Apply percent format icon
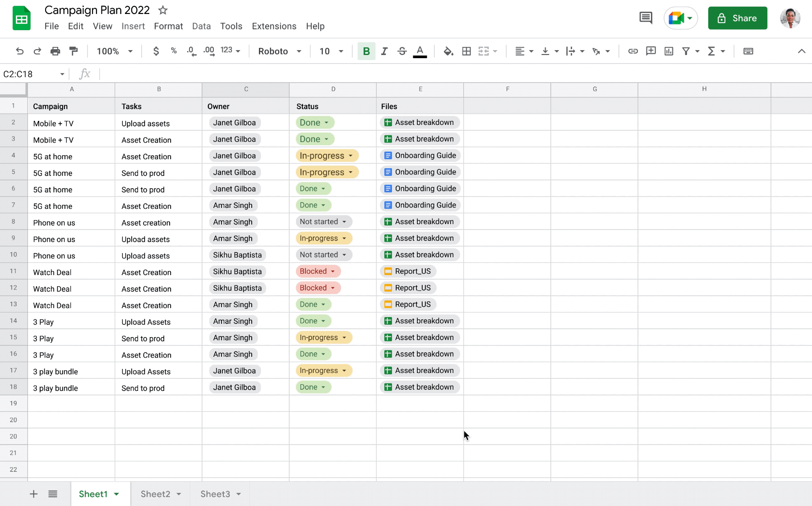The height and width of the screenshot is (506, 812). (174, 51)
